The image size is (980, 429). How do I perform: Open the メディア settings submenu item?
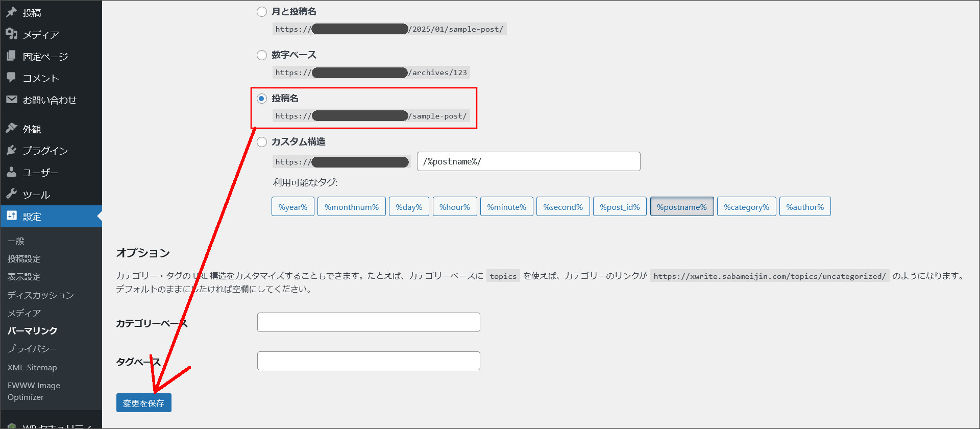(x=24, y=313)
